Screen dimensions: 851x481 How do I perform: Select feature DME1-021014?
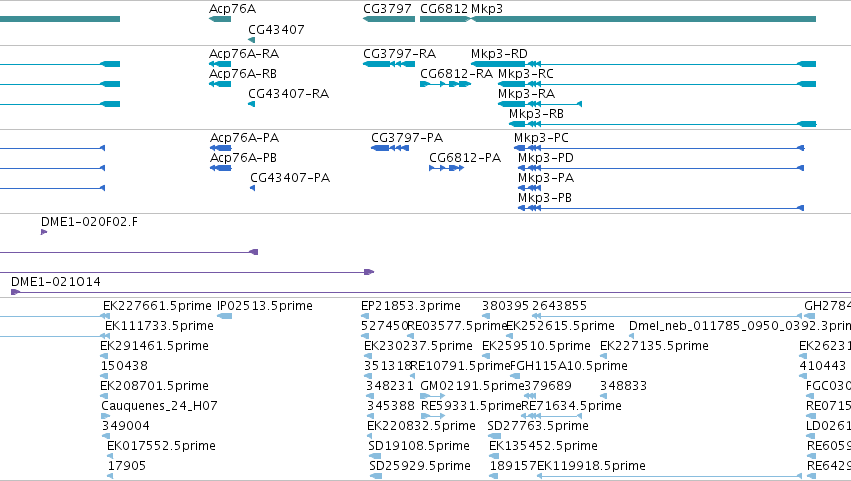click(55, 282)
